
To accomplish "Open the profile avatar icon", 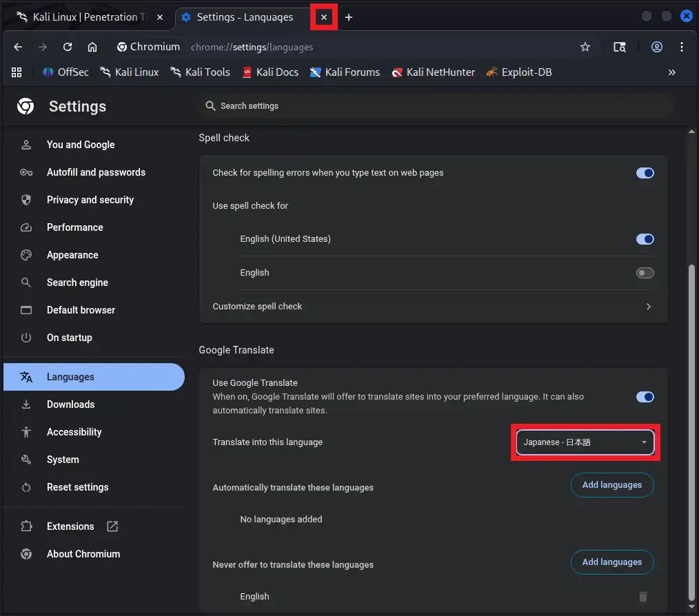I will [657, 47].
